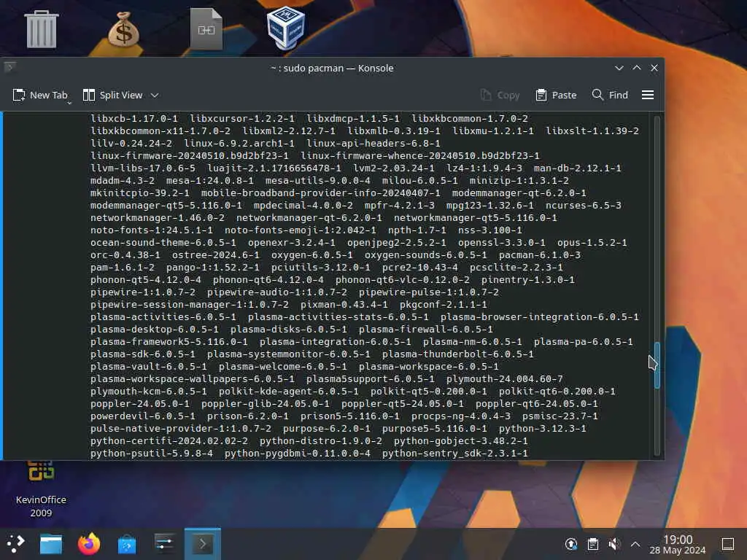Click the text plasma-desktop-6.0.5-1
This screenshot has height=560, width=747.
coord(155,329)
